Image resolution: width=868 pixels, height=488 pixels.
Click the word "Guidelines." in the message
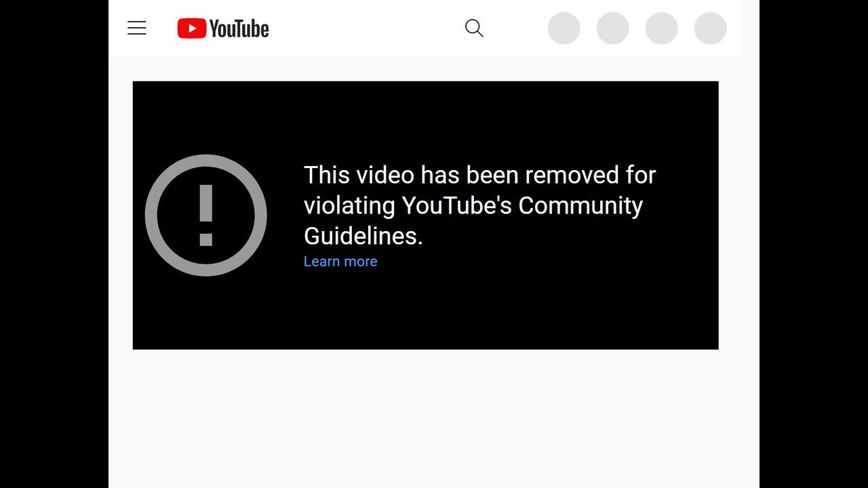tap(363, 236)
